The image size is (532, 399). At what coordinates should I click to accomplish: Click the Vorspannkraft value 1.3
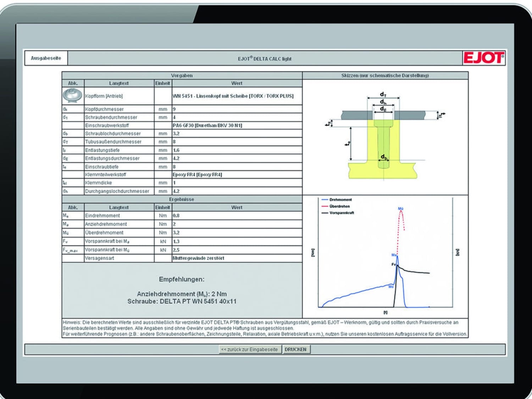pos(176,241)
